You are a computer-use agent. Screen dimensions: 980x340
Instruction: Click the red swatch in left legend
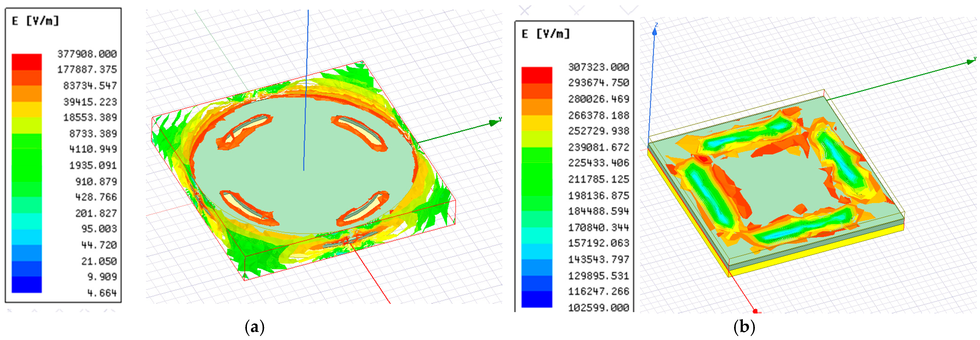click(26, 62)
